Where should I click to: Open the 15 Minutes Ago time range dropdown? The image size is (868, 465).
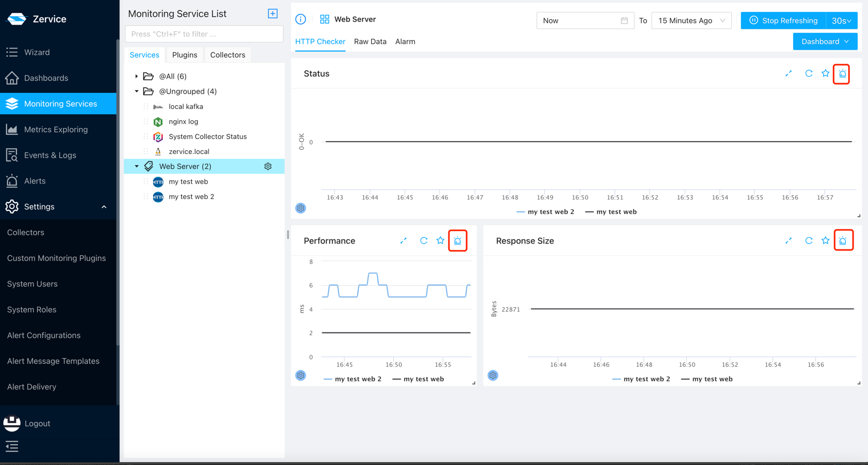691,21
